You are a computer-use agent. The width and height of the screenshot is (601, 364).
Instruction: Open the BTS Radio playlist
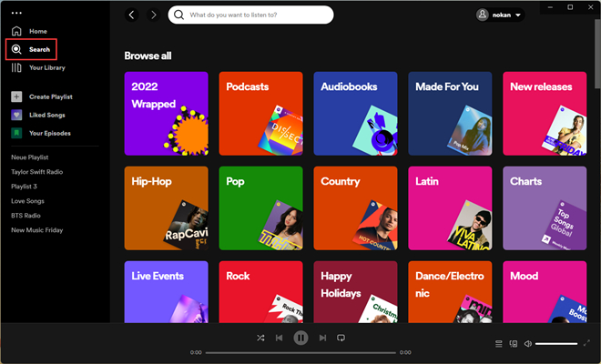(x=25, y=216)
